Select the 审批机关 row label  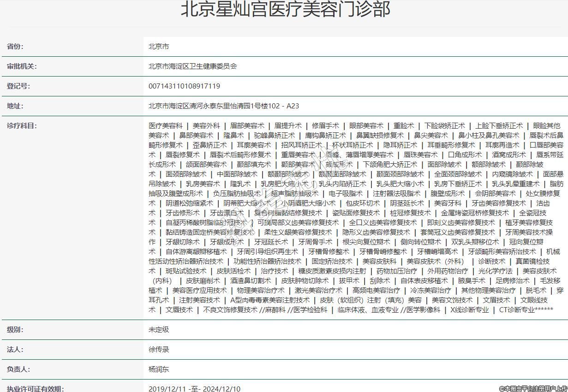(x=22, y=66)
